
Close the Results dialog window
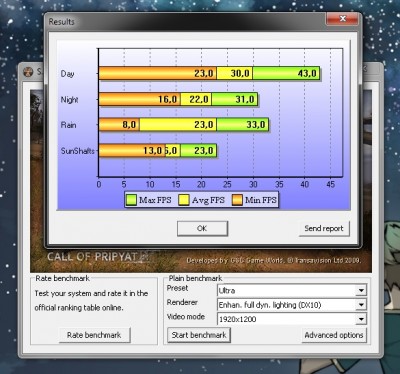click(x=342, y=19)
